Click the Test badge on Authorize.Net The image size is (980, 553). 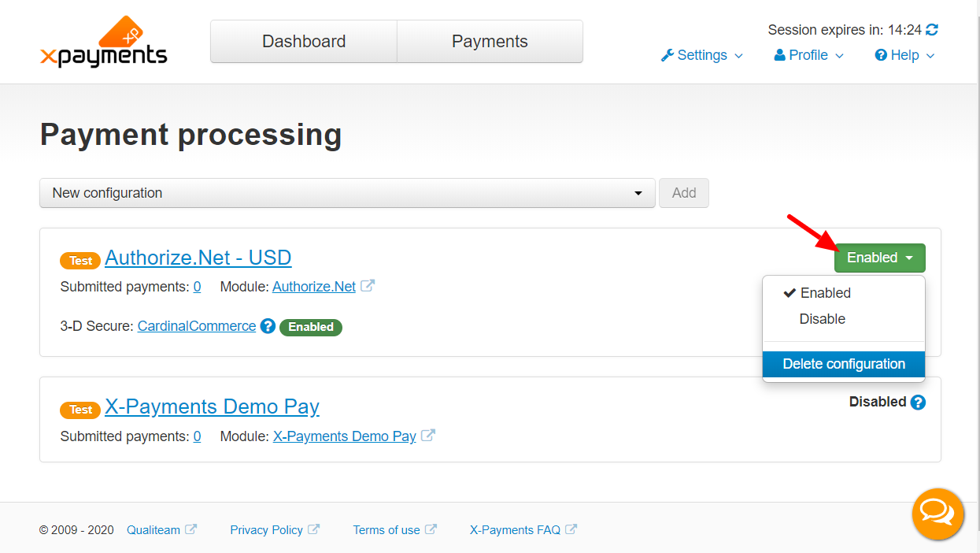point(80,261)
